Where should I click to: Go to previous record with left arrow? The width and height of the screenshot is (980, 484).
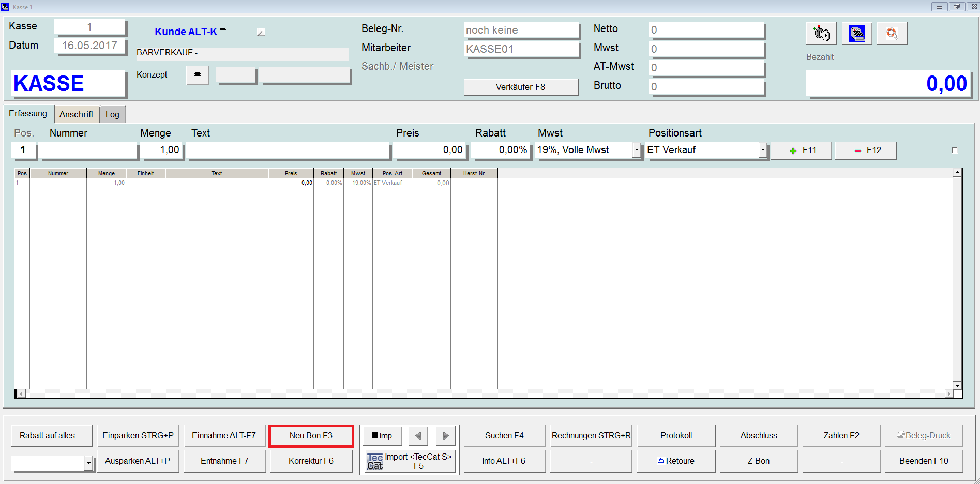coord(418,436)
